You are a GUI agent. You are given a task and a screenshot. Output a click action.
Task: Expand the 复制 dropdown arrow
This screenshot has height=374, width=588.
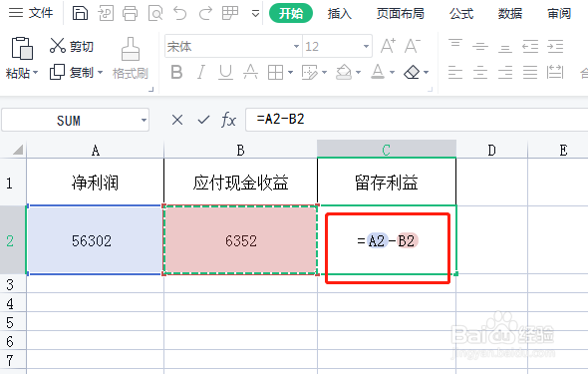pos(100,72)
